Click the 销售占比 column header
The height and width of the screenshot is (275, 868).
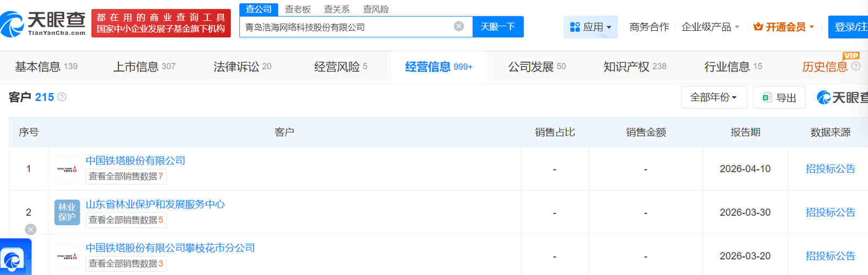[x=554, y=132]
